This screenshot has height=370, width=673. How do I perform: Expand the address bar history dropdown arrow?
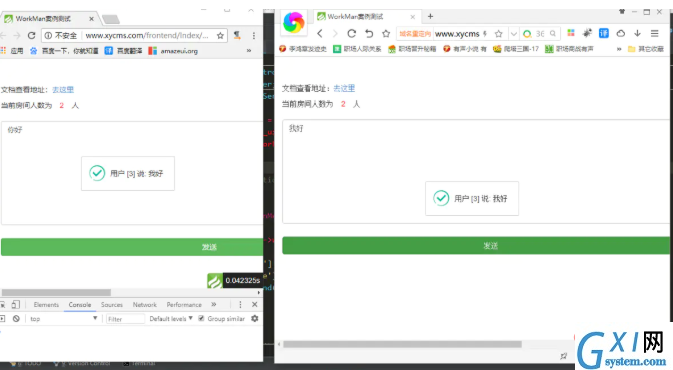click(513, 34)
